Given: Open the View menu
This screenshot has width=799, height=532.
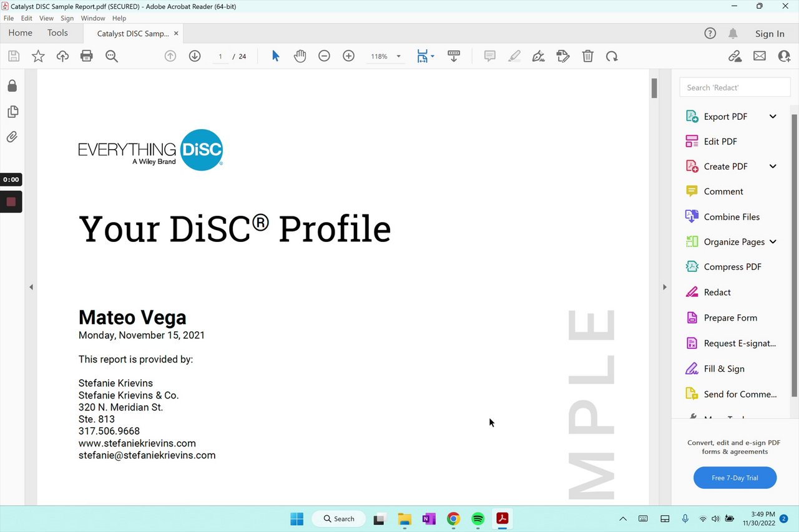Looking at the screenshot, I should tap(47, 18).
